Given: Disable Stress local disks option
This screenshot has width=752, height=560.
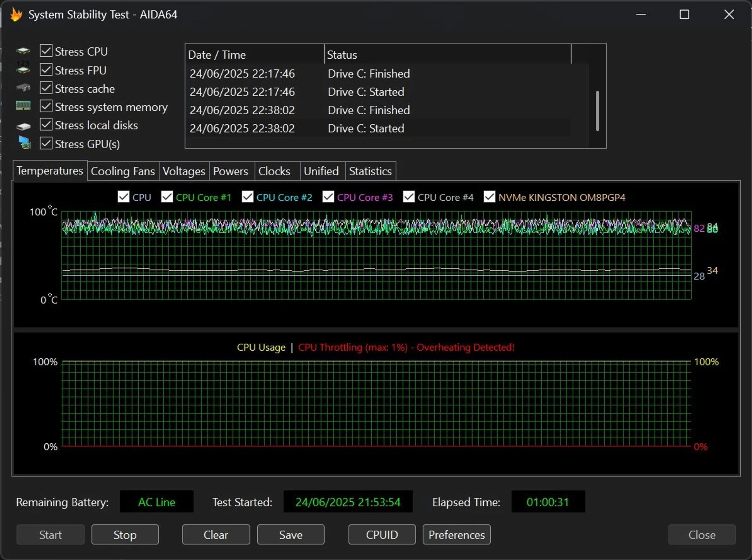Looking at the screenshot, I should [x=46, y=124].
